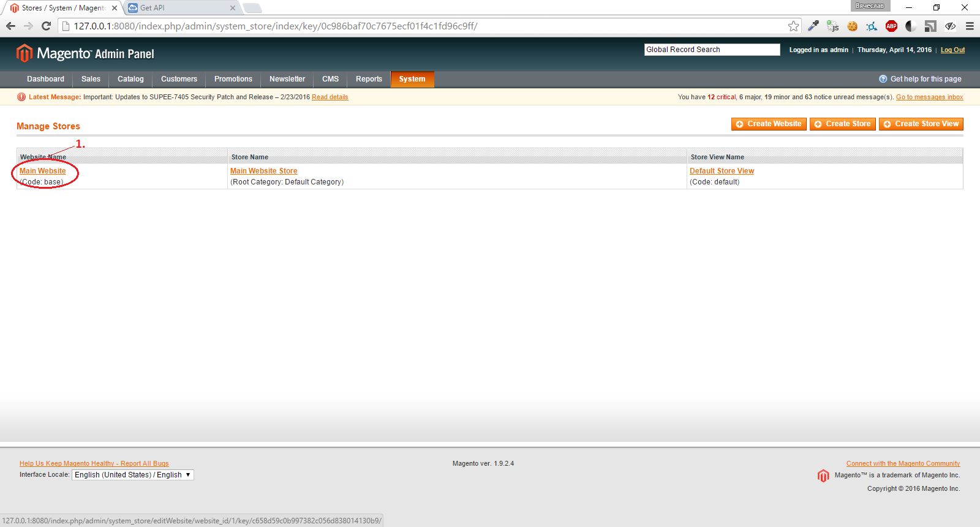The width and height of the screenshot is (980, 527).
Task: Open the Default Store View link
Action: point(722,171)
